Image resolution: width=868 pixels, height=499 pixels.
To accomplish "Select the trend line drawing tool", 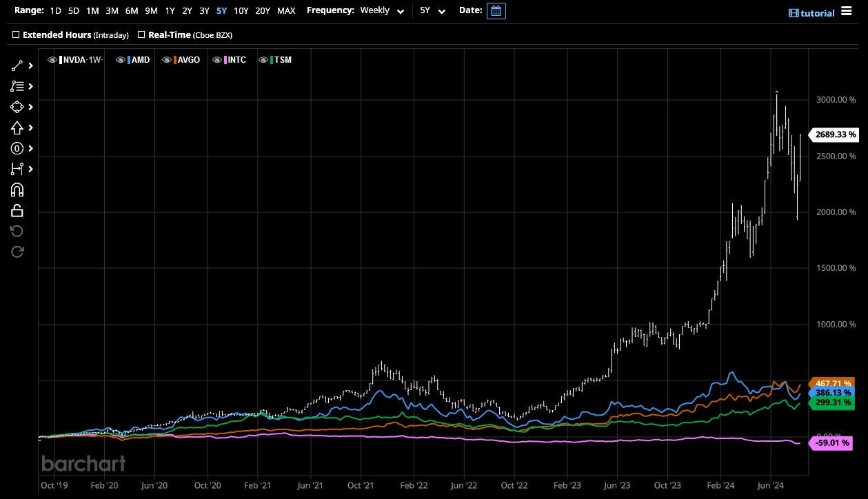I will coord(17,66).
